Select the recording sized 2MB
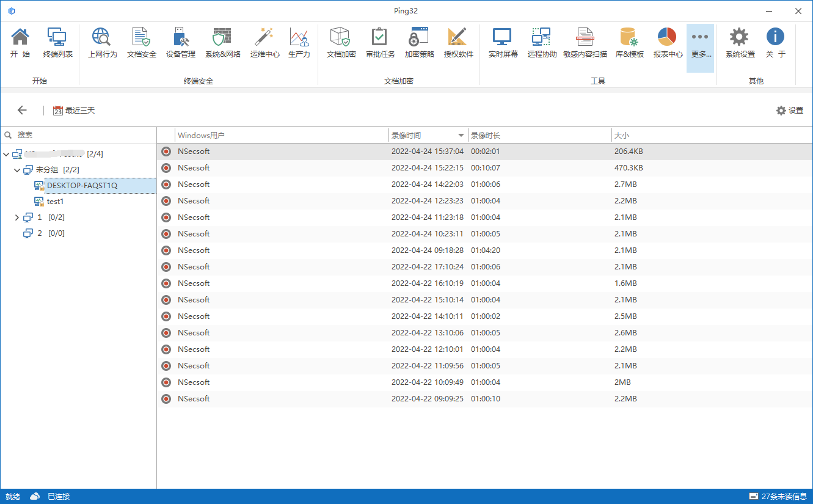This screenshot has width=813, height=504. click(x=485, y=382)
